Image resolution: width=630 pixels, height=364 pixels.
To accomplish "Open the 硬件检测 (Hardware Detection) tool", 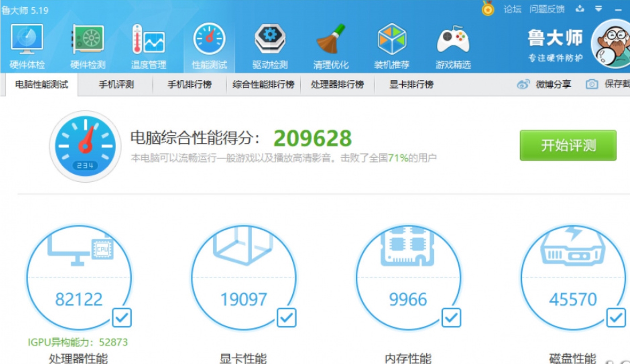I will (x=88, y=43).
